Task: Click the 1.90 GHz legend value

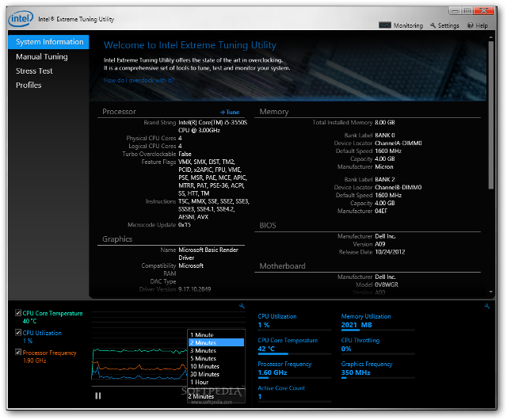Action: (x=35, y=361)
